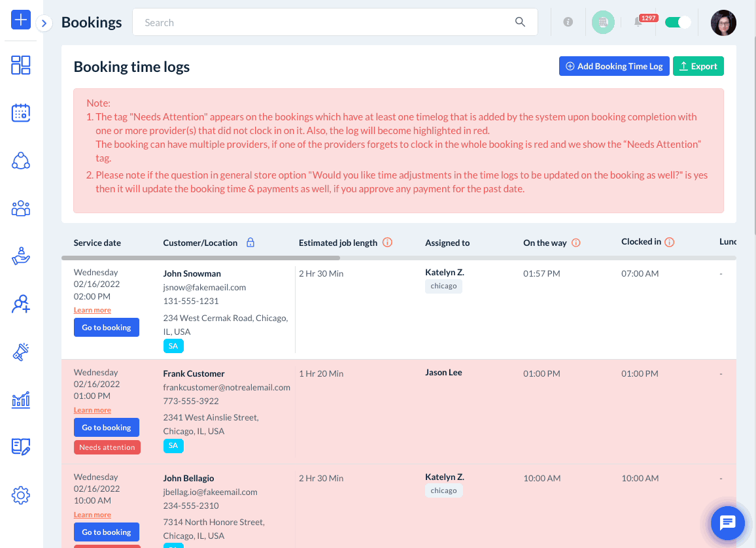756x548 pixels.
Task: Click Needs attention tag on Frank Customer
Action: pos(107,447)
